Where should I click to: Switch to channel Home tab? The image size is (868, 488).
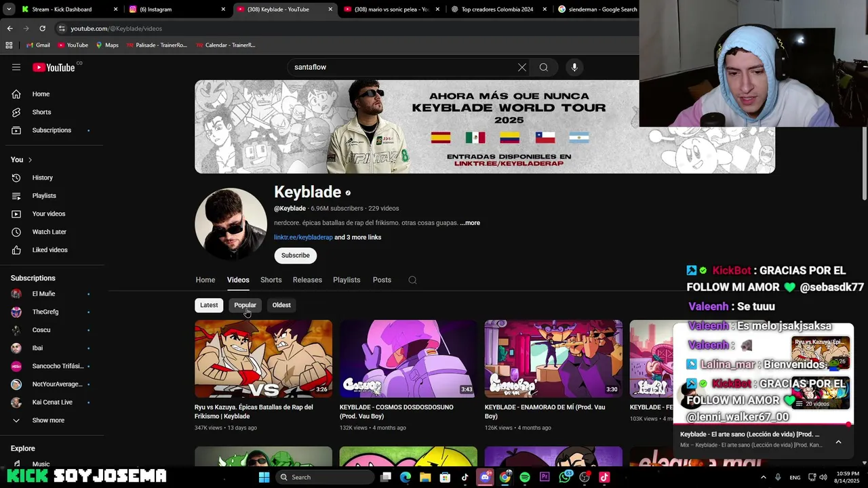coord(205,280)
